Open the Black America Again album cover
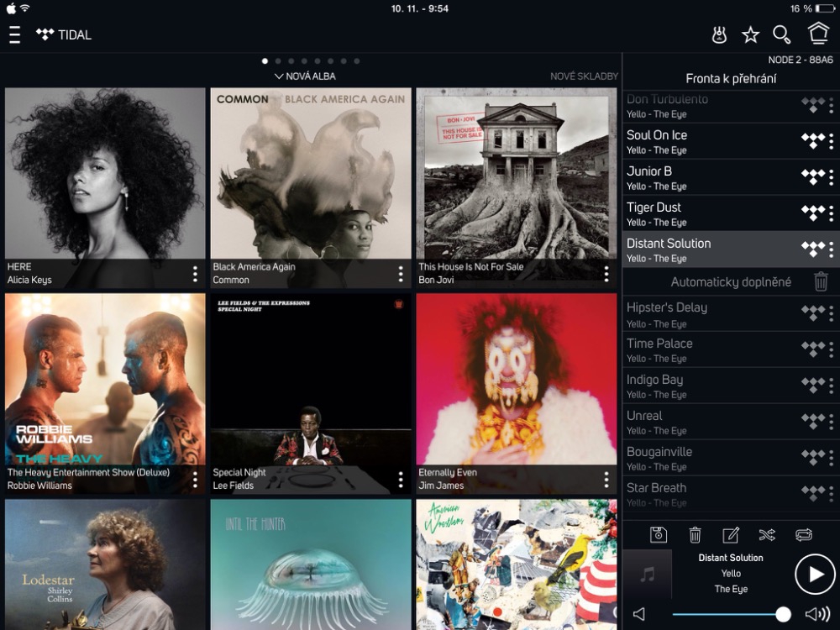The height and width of the screenshot is (630, 840). pyautogui.click(x=311, y=188)
